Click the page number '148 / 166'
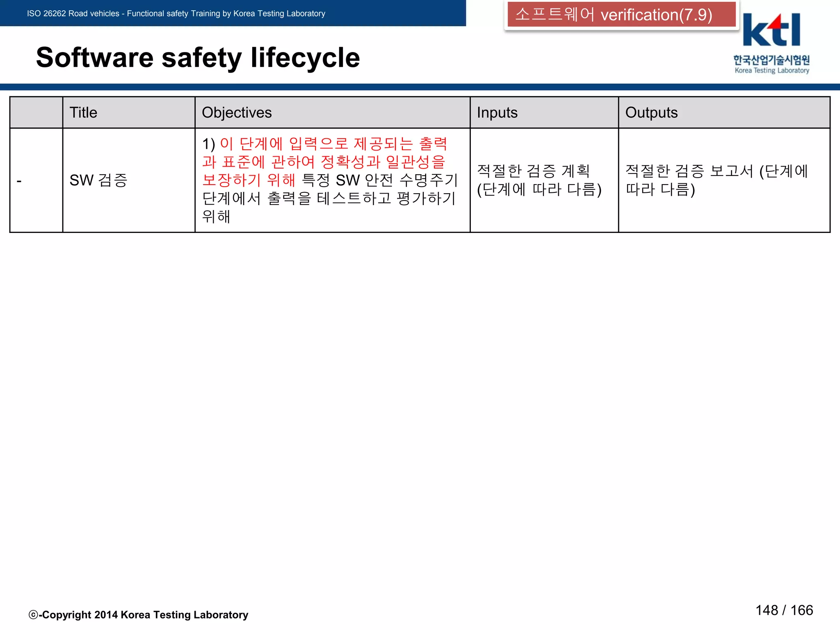 tap(784, 610)
